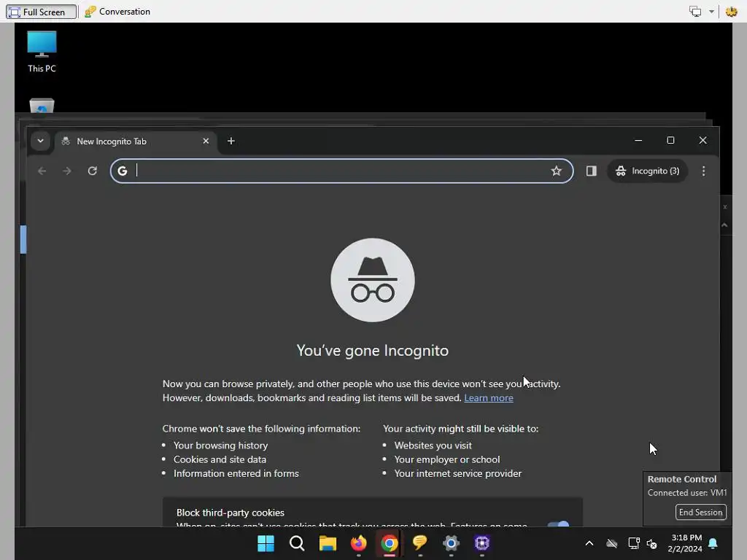Image resolution: width=747 pixels, height=560 pixels.
Task: Open the gear app in taskbar
Action: click(451, 543)
